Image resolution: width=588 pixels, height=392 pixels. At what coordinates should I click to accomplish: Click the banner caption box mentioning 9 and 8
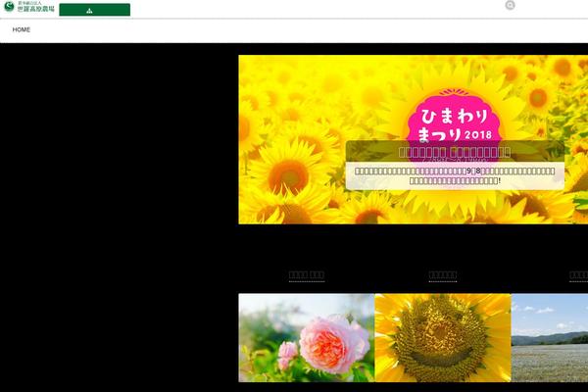click(x=455, y=176)
